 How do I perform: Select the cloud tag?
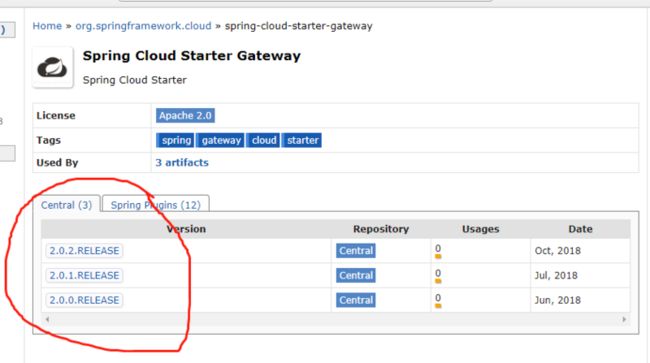pos(263,140)
